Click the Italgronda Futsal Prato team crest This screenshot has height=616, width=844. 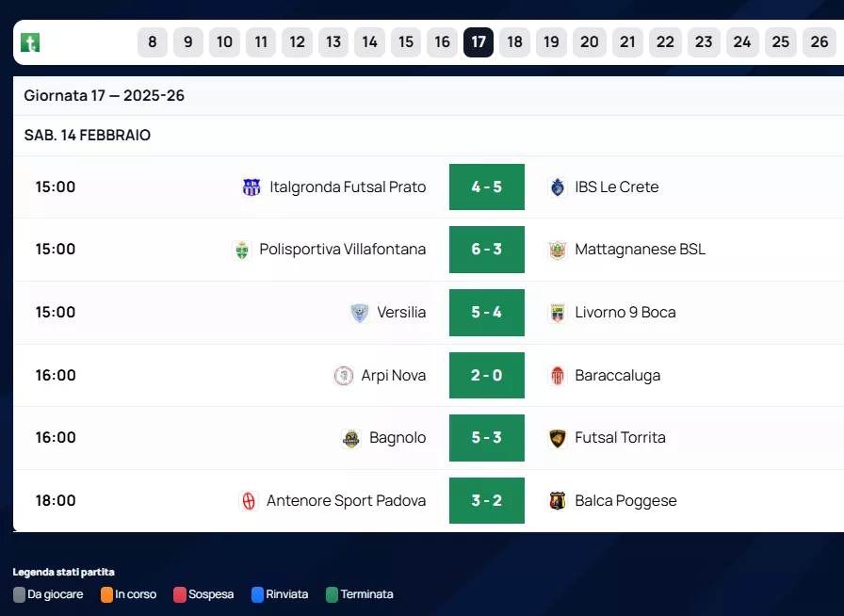point(252,187)
